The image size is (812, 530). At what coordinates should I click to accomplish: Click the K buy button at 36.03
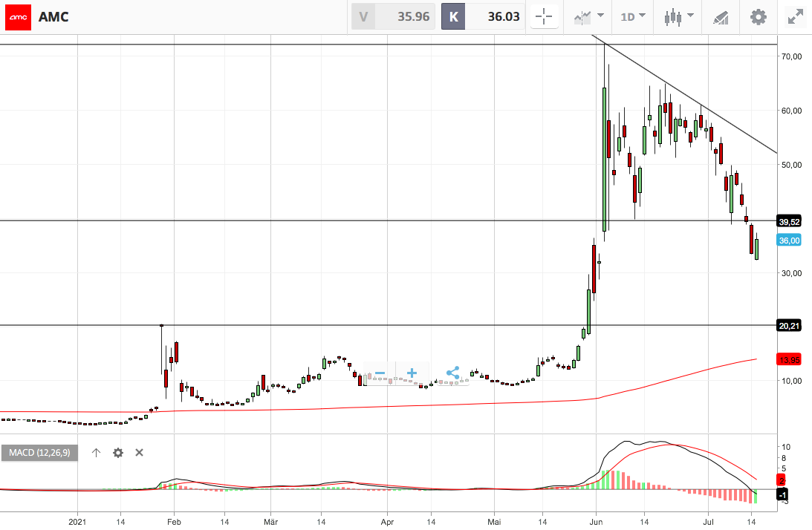[x=483, y=16]
